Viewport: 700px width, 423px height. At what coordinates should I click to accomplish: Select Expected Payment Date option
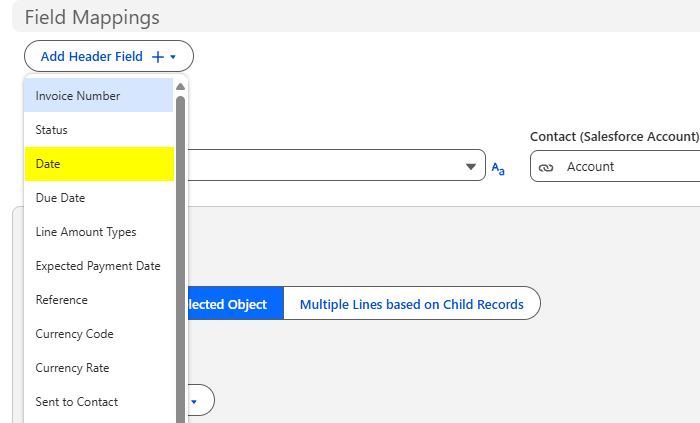(x=99, y=266)
